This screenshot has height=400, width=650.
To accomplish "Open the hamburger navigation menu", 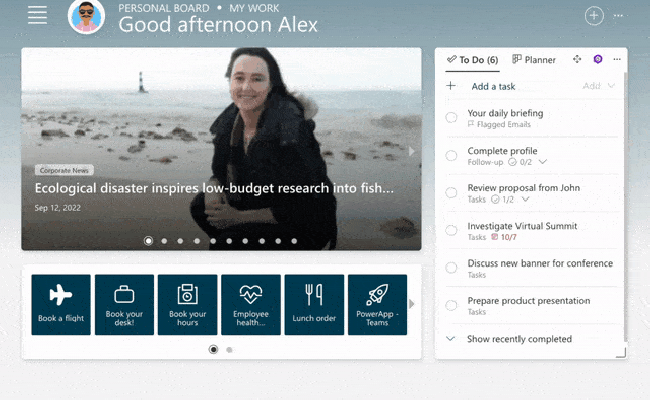I will pyautogui.click(x=37, y=15).
